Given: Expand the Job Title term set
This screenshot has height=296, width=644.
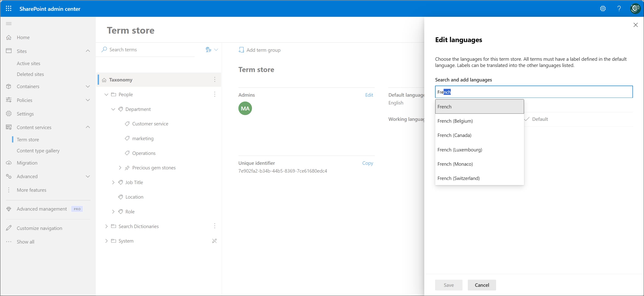Looking at the screenshot, I should pos(113,182).
